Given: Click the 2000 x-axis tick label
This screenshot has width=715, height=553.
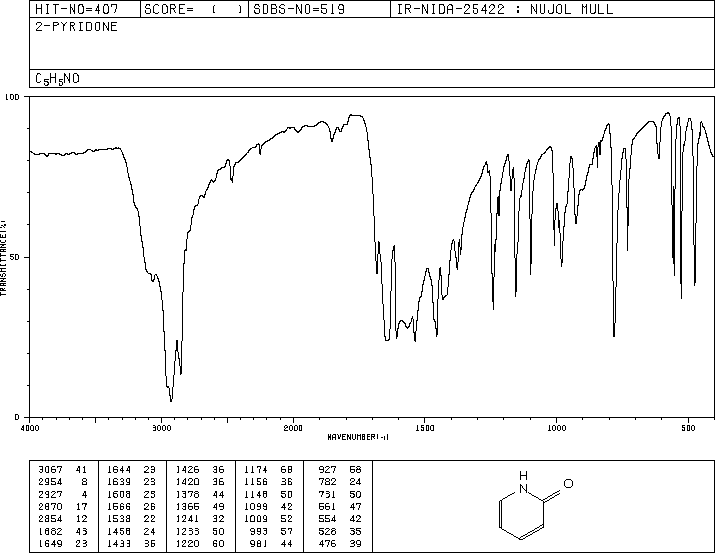Looking at the screenshot, I should (293, 428).
